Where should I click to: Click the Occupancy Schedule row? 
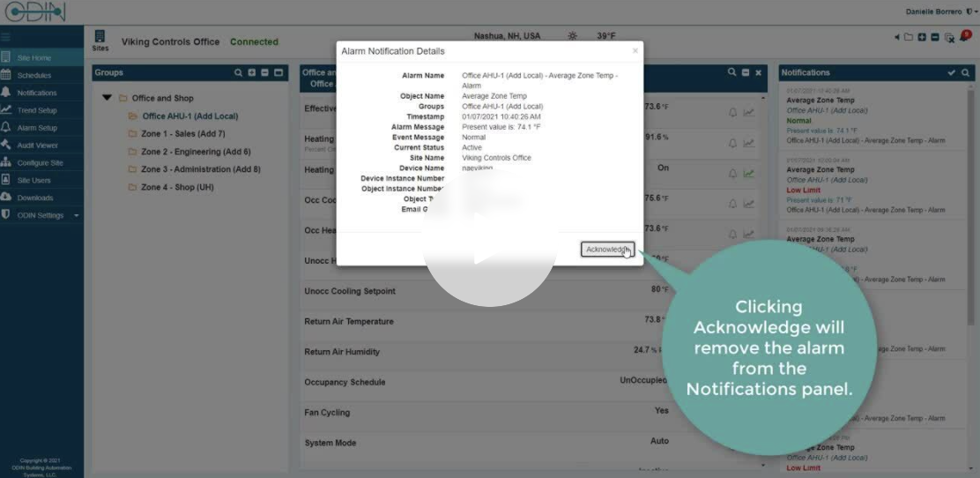533,382
